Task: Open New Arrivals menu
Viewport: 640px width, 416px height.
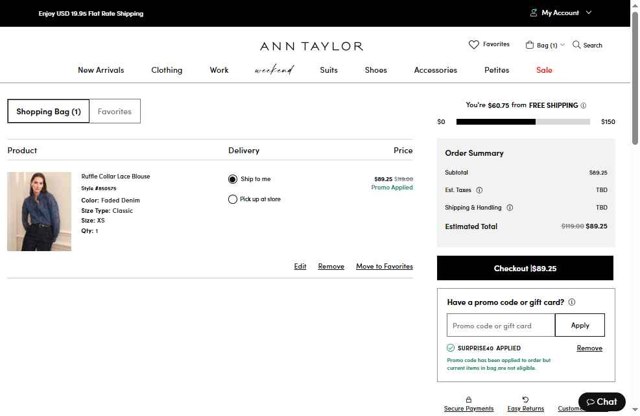Action: point(101,70)
